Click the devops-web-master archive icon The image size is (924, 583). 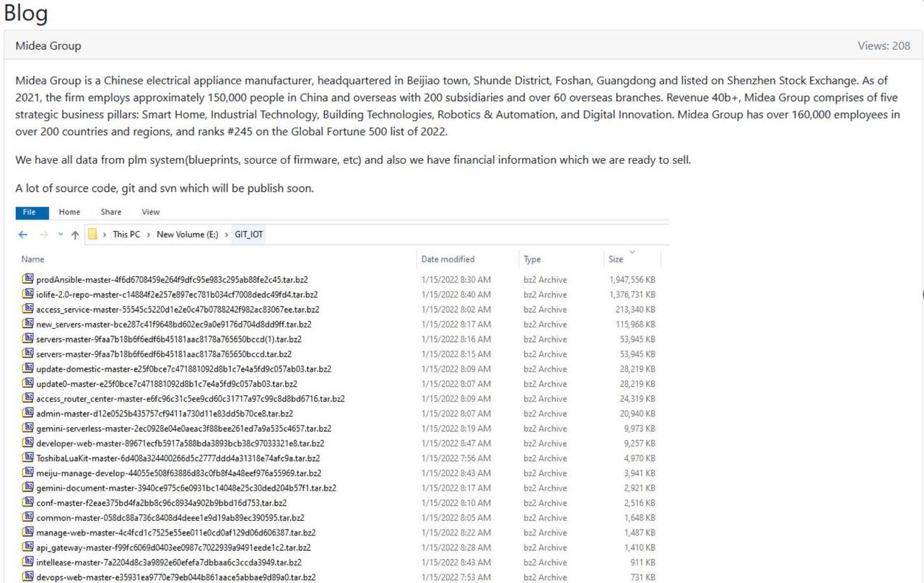[x=28, y=577]
